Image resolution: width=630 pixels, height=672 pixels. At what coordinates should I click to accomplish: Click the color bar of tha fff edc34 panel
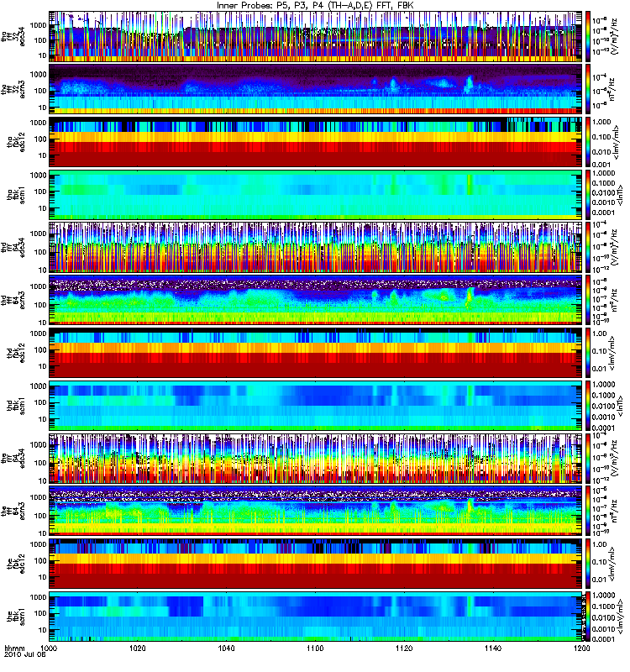click(x=588, y=36)
